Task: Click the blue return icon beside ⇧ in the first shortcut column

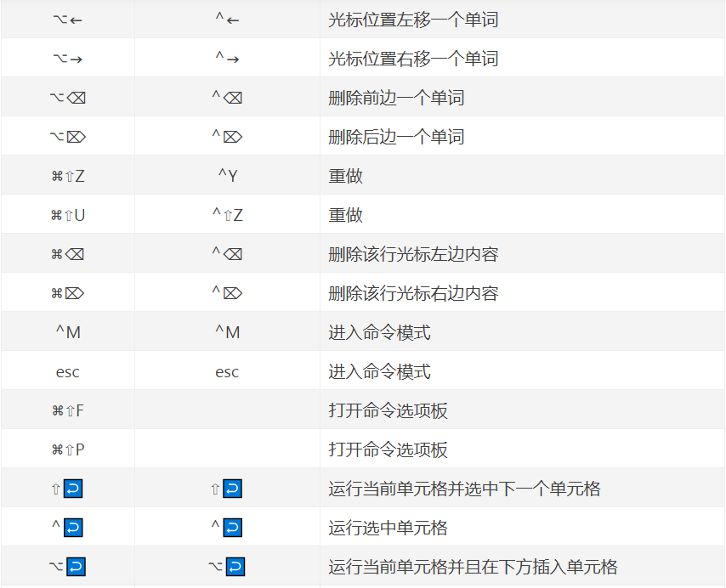Action: pos(73,489)
